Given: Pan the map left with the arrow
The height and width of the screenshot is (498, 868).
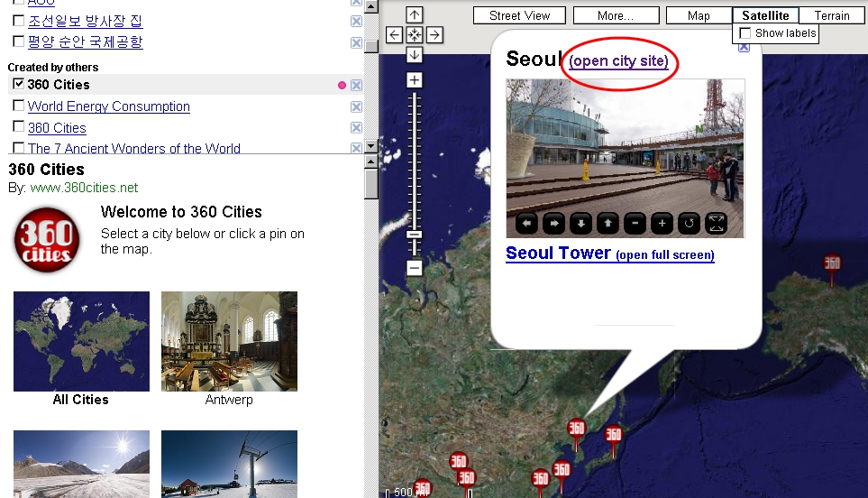Looking at the screenshot, I should pyautogui.click(x=394, y=35).
